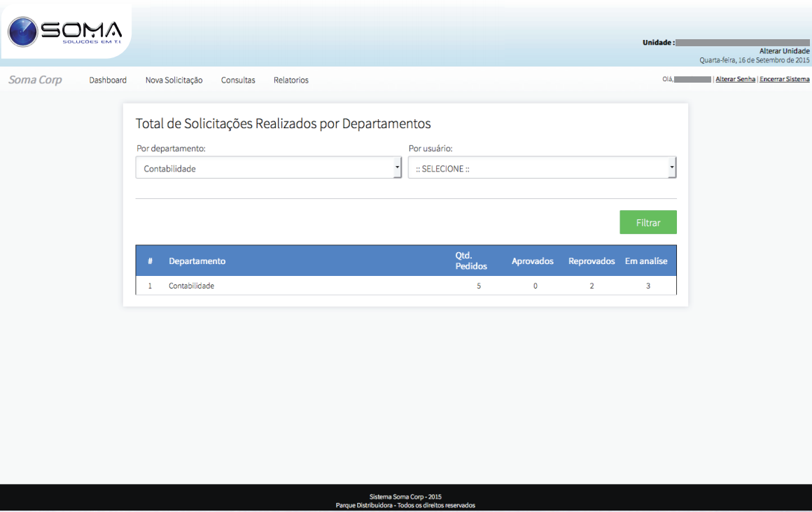Click the Qtd. Pedidos column header

click(x=470, y=261)
